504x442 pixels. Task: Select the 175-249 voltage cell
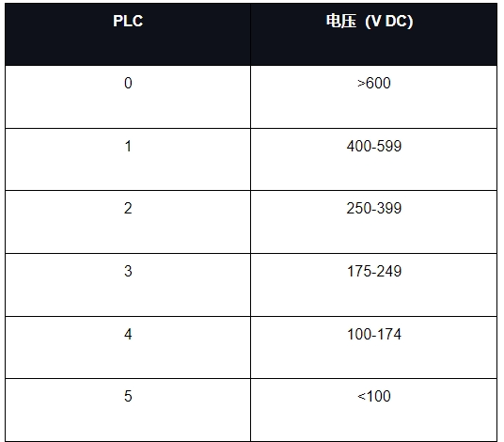[374, 285]
